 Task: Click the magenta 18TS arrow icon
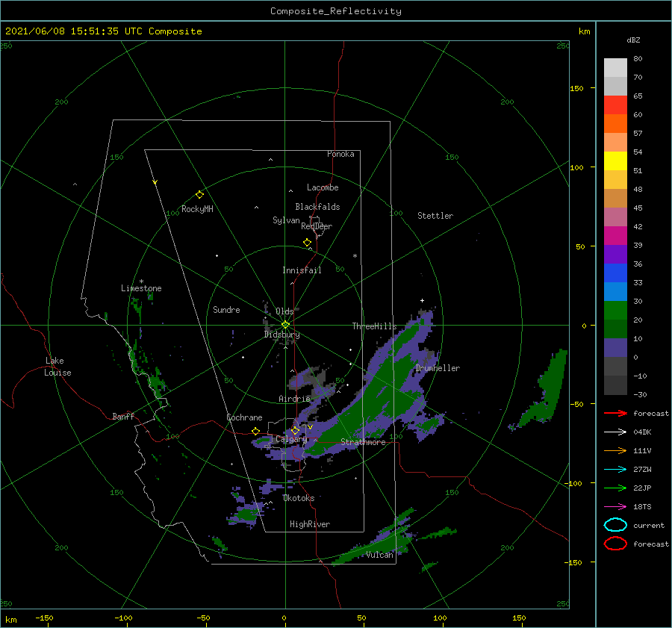[615, 507]
